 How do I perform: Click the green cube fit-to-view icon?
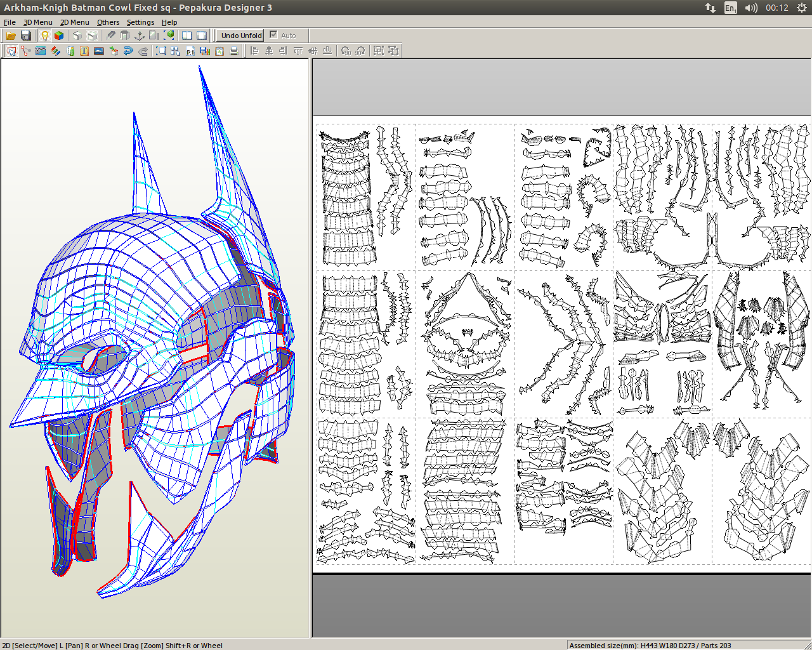pyautogui.click(x=169, y=36)
